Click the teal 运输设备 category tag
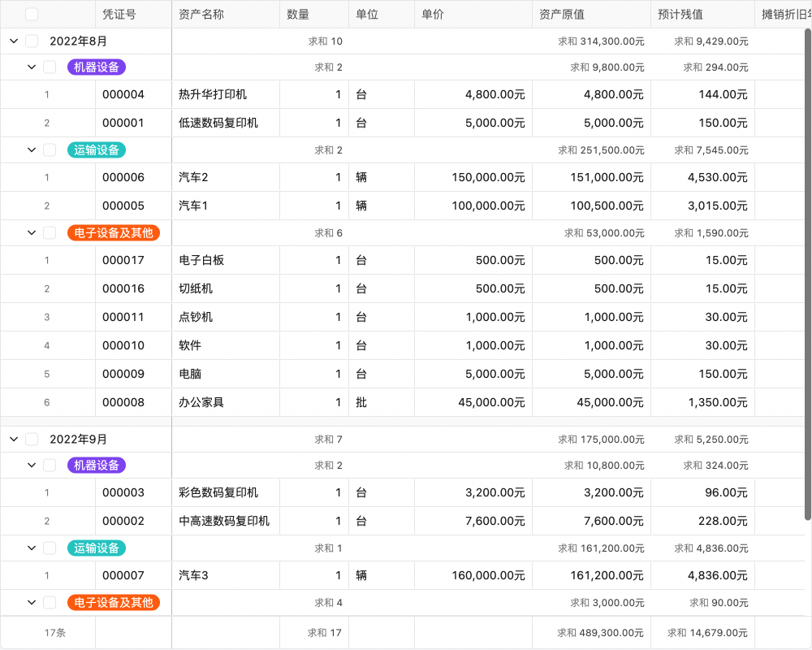Image resolution: width=812 pixels, height=650 pixels. [x=97, y=149]
